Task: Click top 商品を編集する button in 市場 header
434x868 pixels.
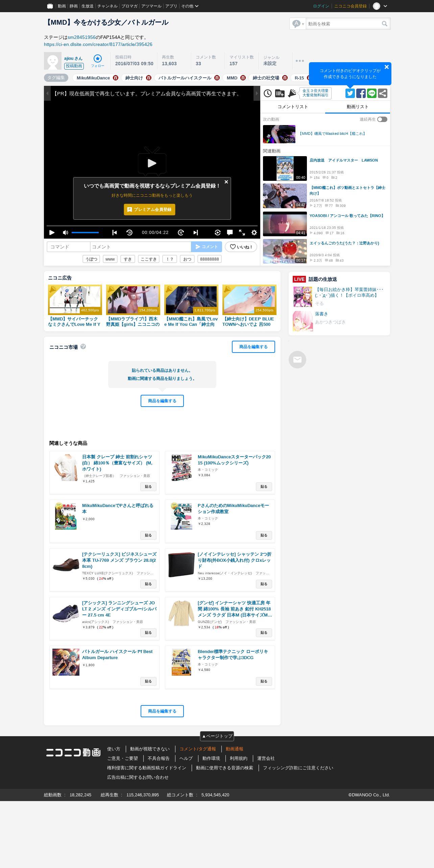Action: (x=254, y=347)
